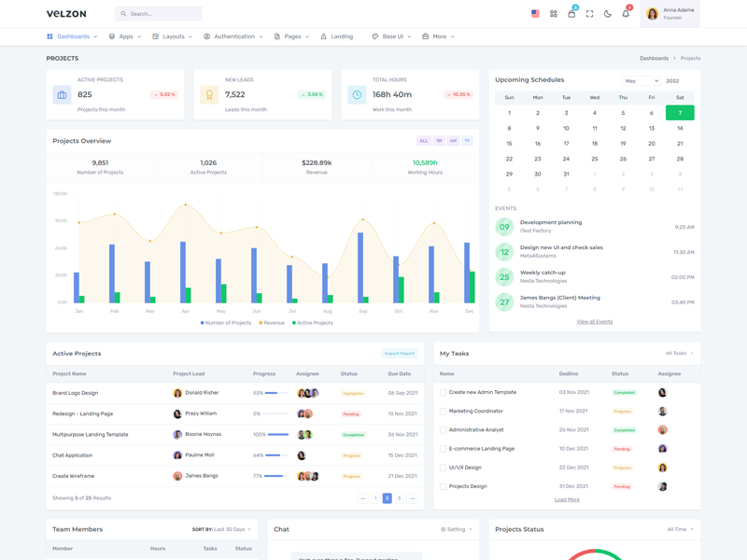Open the notifications bell icon
This screenshot has height=560, width=747.
pos(626,14)
